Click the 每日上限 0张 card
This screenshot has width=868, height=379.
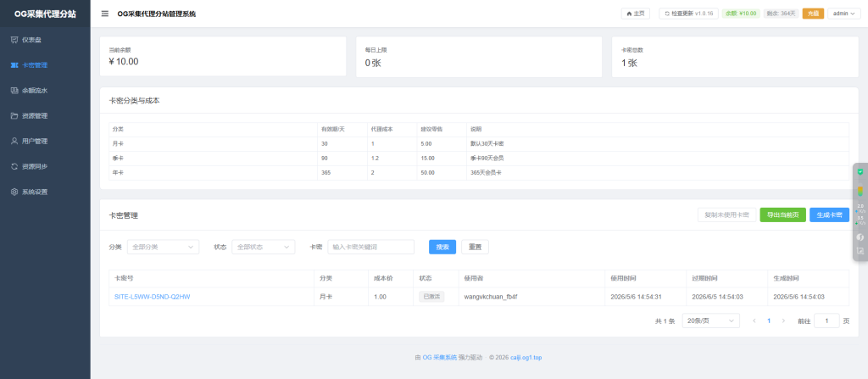479,57
